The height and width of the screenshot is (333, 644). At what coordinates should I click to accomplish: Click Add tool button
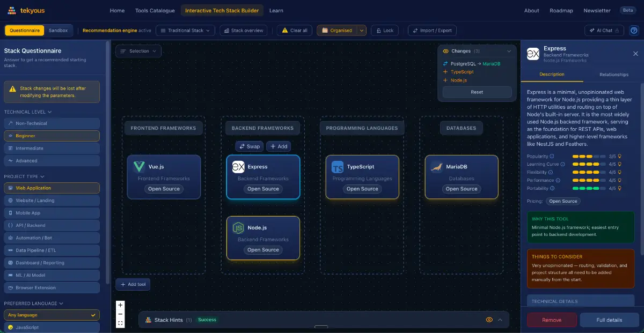(x=133, y=284)
